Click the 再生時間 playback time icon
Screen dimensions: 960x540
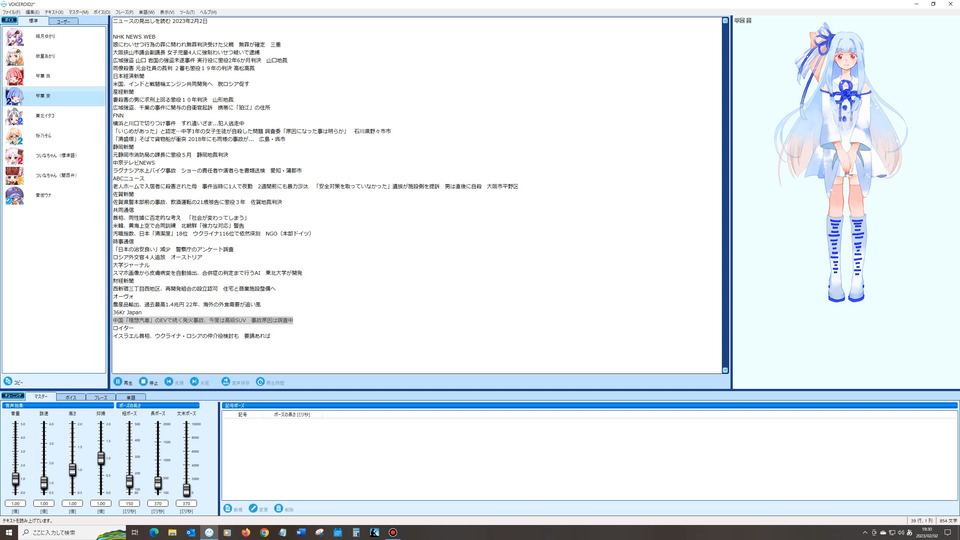(x=260, y=381)
